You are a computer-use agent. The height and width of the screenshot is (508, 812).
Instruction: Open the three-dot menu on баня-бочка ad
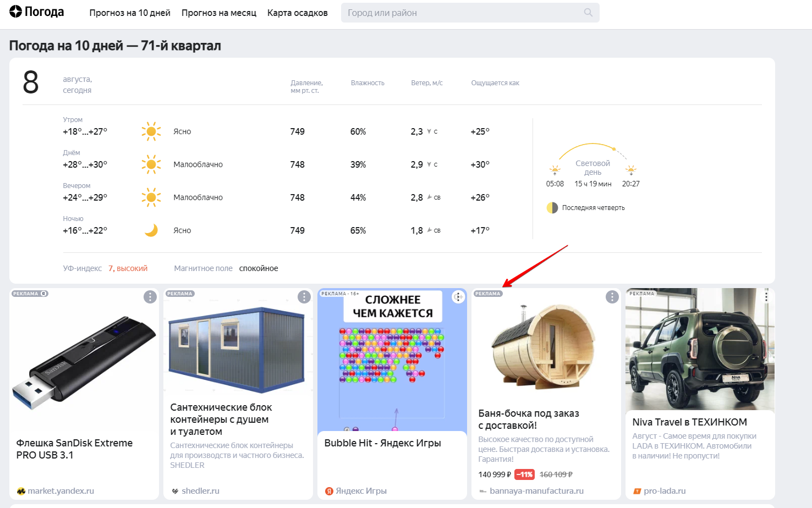click(612, 296)
